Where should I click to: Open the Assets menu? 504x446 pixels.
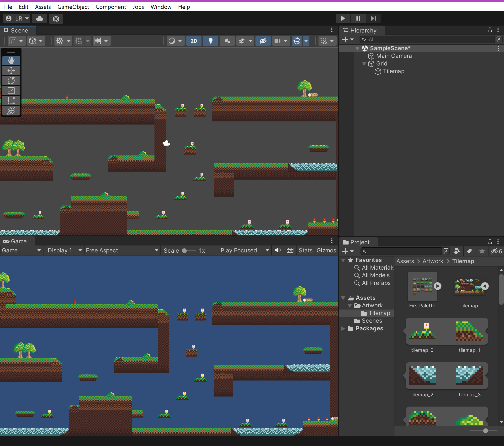click(43, 7)
